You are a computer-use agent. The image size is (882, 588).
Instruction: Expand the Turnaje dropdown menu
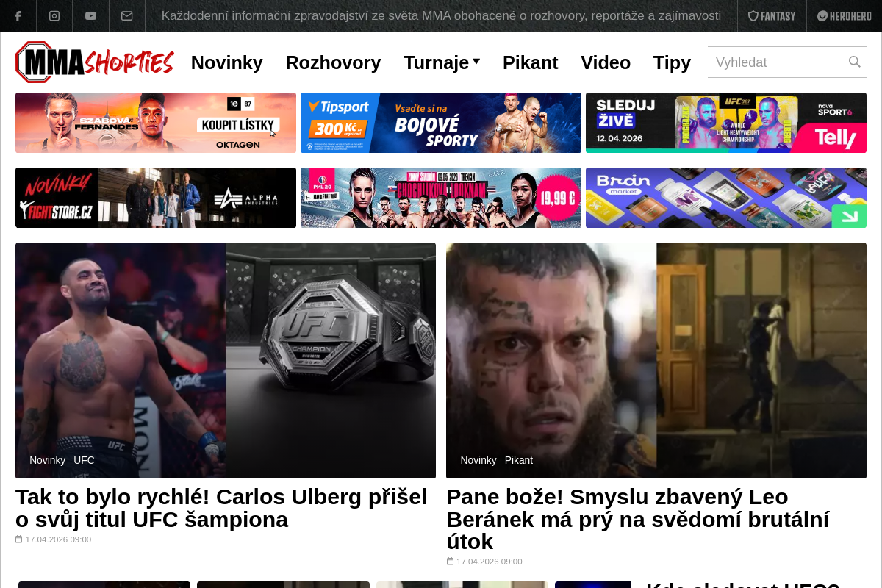click(x=442, y=62)
